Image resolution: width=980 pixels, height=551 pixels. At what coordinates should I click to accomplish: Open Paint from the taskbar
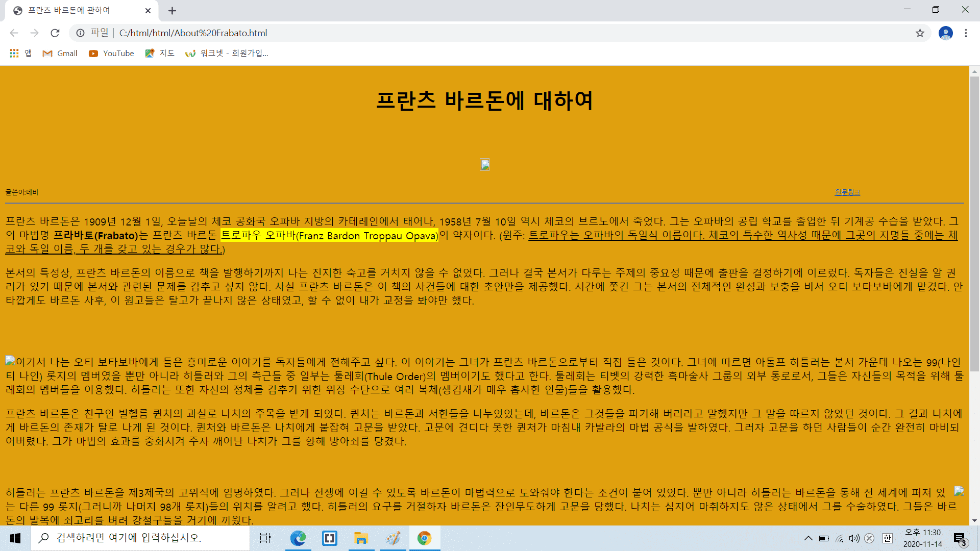click(393, 538)
